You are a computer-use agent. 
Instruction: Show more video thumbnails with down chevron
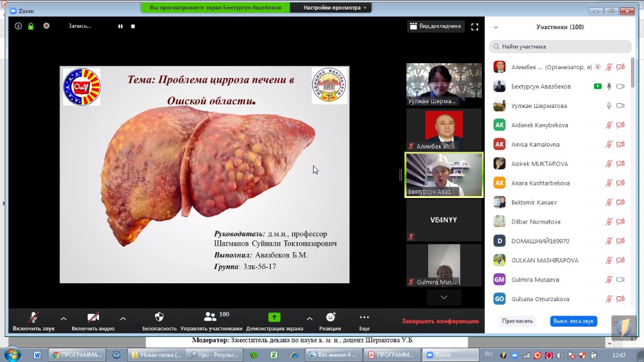point(444,298)
